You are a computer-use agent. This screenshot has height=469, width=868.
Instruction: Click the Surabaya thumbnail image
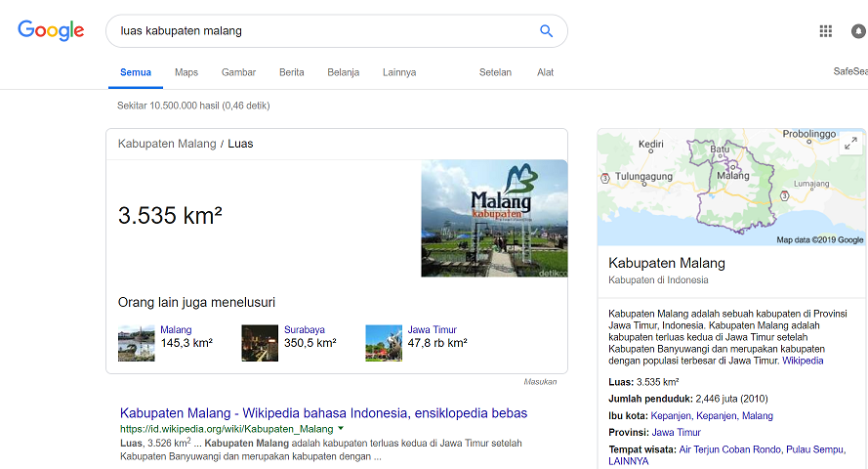point(260,343)
